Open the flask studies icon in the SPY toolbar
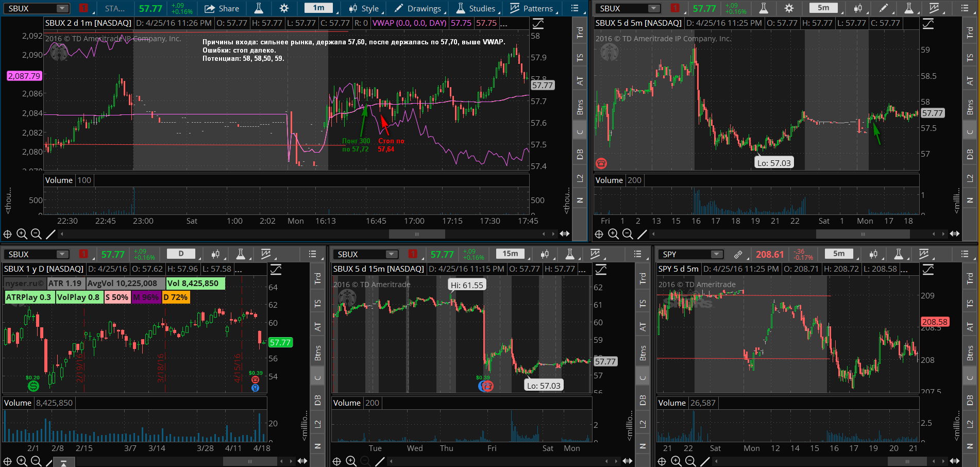 click(x=899, y=254)
